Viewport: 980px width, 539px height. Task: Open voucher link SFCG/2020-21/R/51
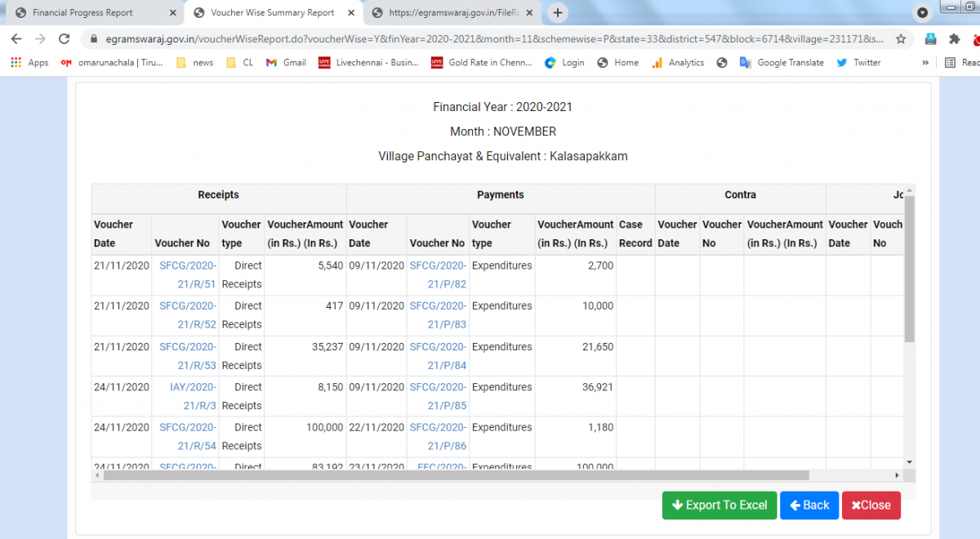point(188,274)
